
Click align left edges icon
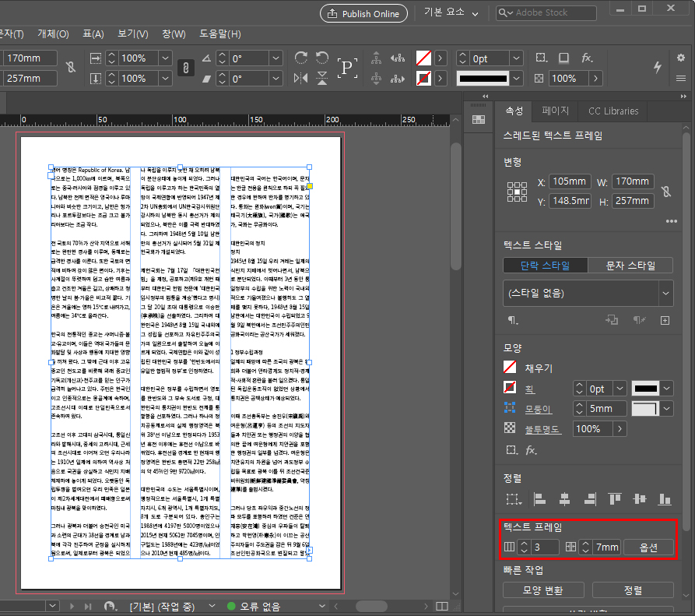(x=539, y=499)
